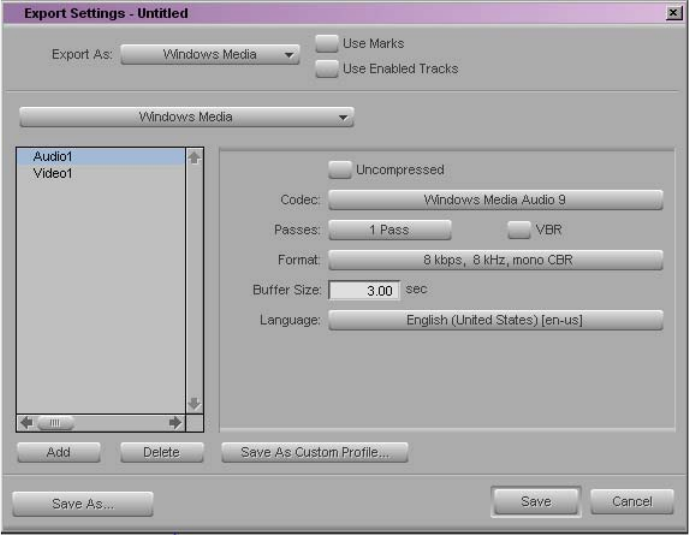Click the Save As... button
This screenshot has width=689, height=535.
pyautogui.click(x=83, y=504)
